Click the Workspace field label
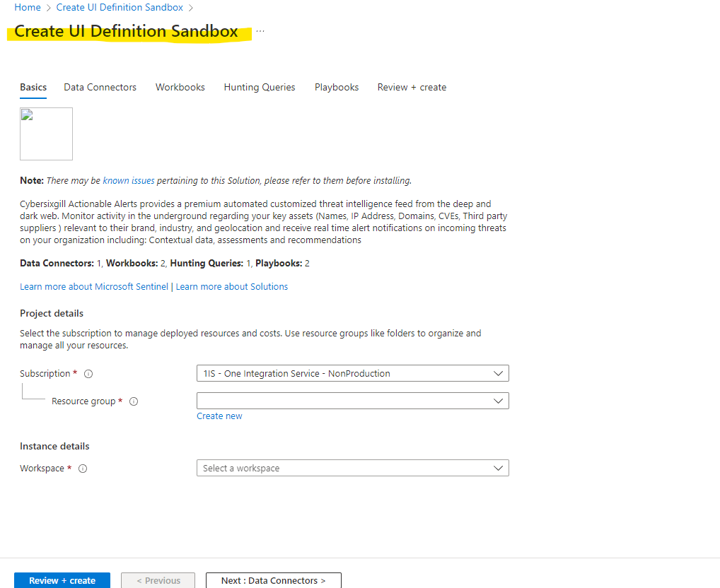The image size is (720, 588). [x=42, y=469]
